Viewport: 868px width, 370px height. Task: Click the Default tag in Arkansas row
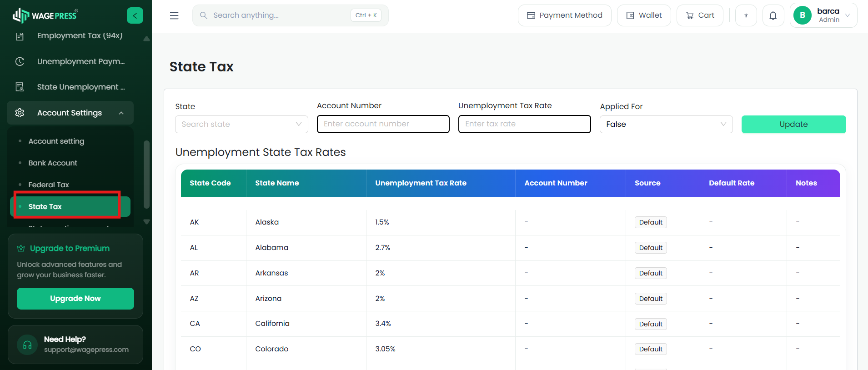[651, 273]
